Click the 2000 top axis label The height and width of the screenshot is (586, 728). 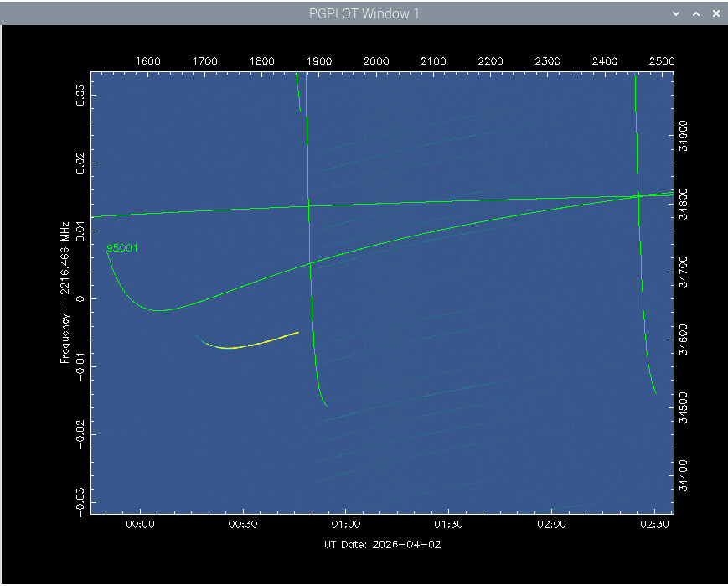376,61
